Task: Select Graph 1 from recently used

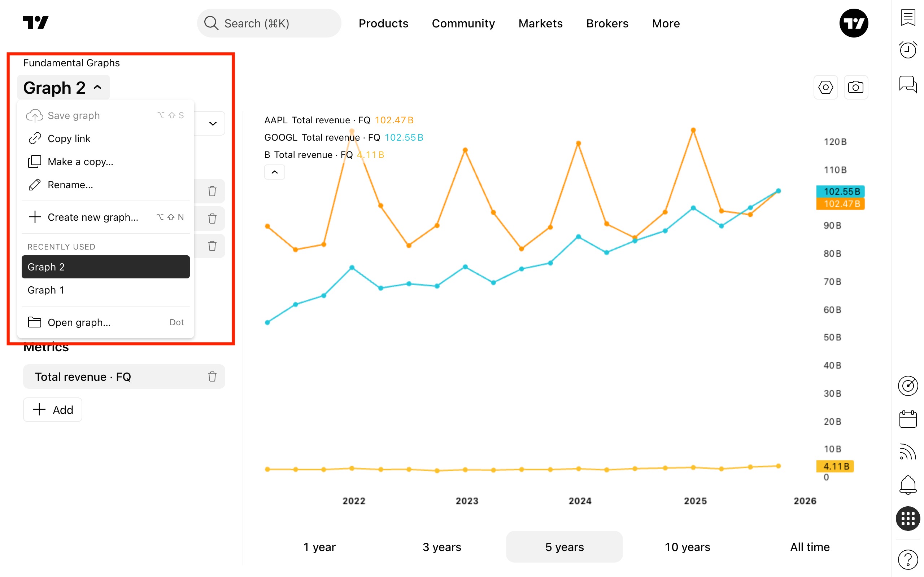Action: coord(46,290)
